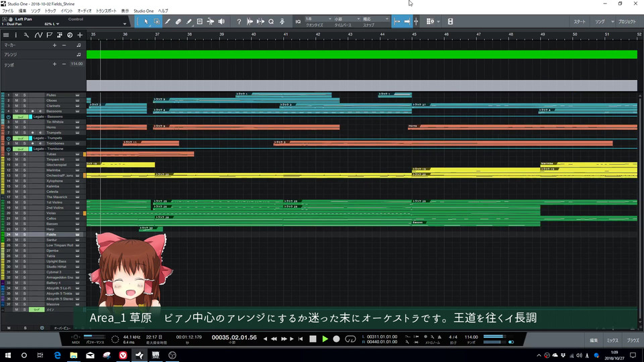Add marker with plus on Marker row
644x362 pixels.
click(x=54, y=45)
